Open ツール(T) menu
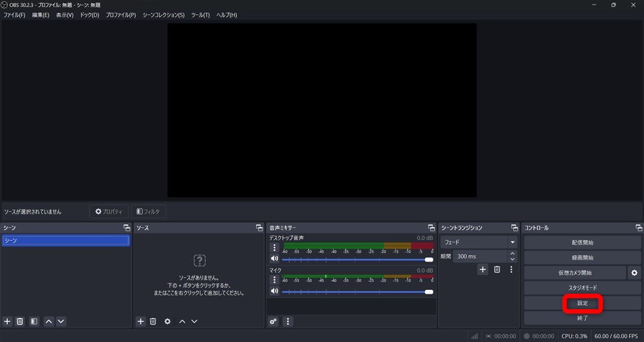 coord(200,15)
